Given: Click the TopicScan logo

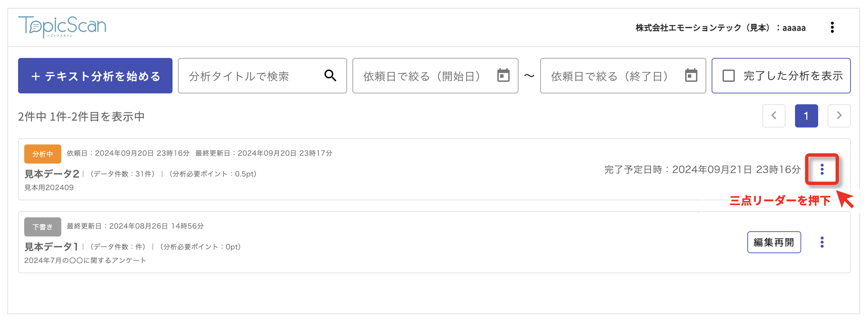Looking at the screenshot, I should (62, 26).
